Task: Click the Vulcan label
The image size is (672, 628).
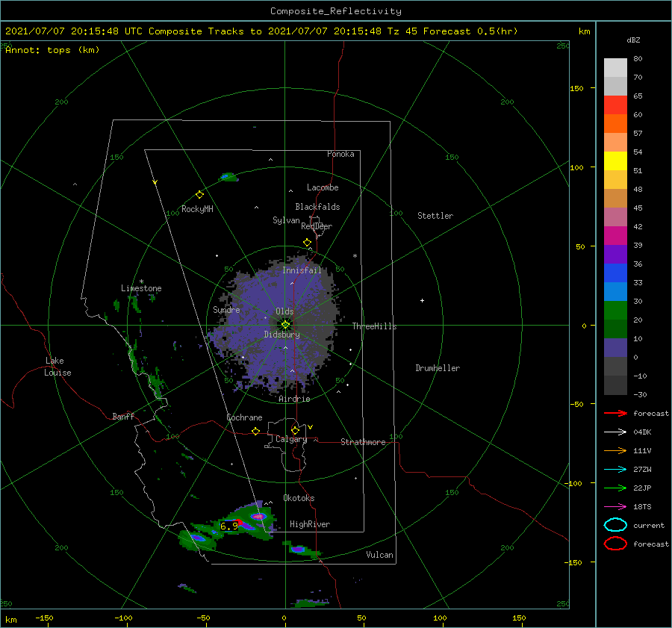Action: (x=379, y=555)
